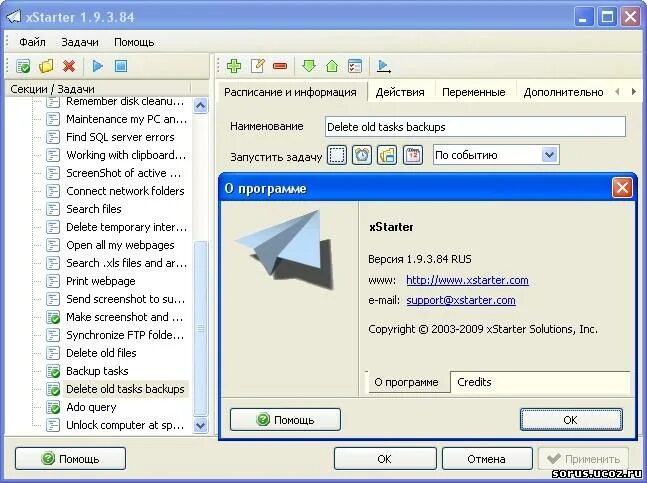Open the http://www.xstarter.com link
The width and height of the screenshot is (647, 483).
click(x=467, y=280)
